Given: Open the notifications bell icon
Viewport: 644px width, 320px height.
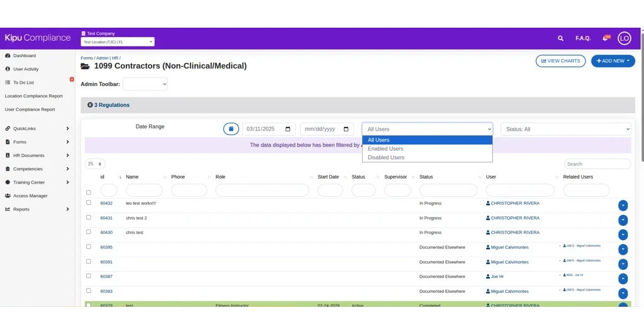Looking at the screenshot, I should (x=605, y=38).
